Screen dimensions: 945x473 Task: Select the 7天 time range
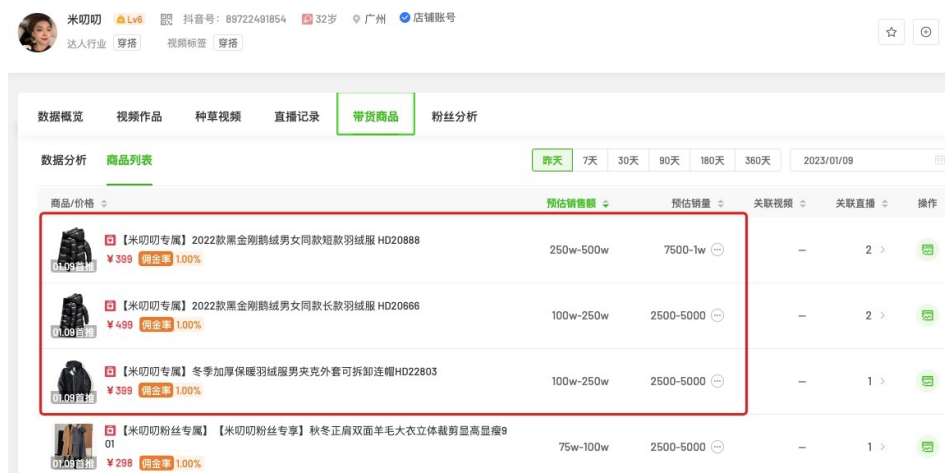(590, 161)
